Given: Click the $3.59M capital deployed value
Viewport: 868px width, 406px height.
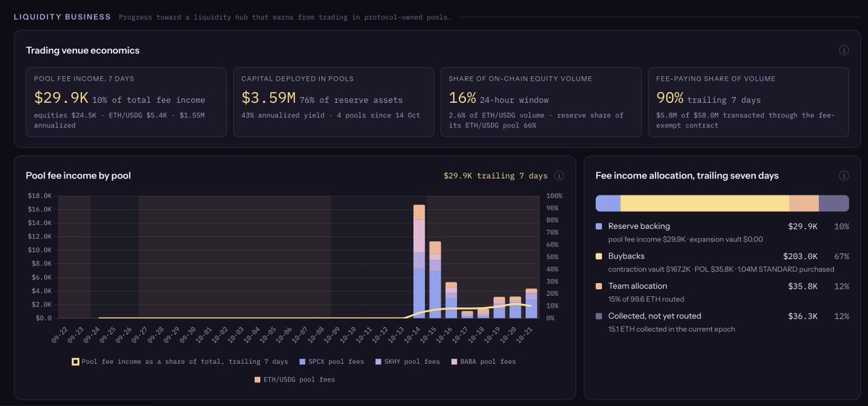Looking at the screenshot, I should (268, 98).
